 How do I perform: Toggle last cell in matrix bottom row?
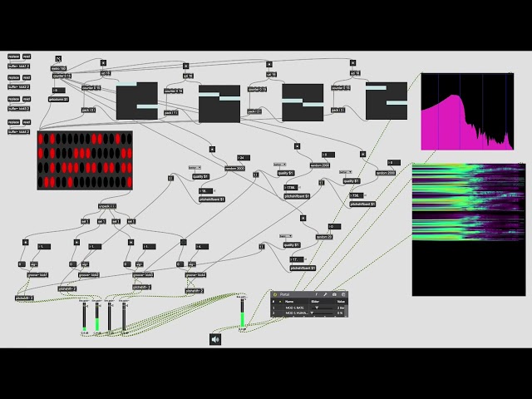tap(129, 182)
